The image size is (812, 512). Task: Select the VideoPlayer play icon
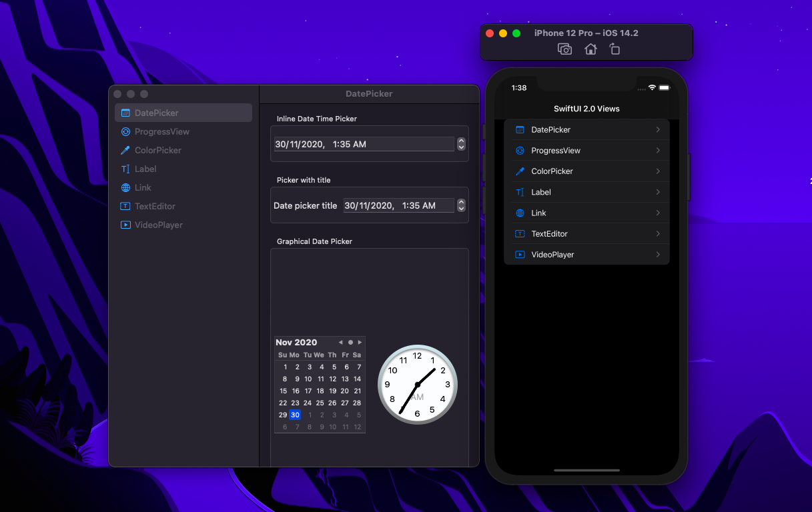point(125,225)
